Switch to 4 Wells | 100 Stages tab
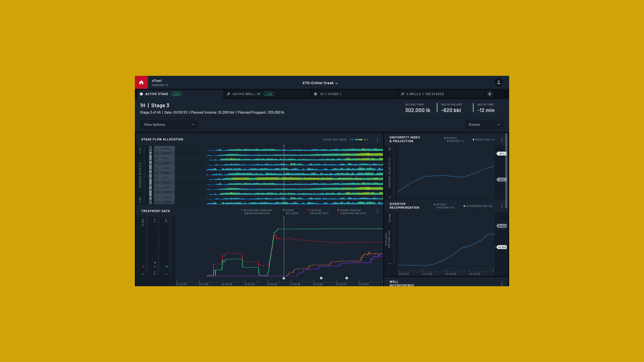644x362 pixels. [425, 94]
